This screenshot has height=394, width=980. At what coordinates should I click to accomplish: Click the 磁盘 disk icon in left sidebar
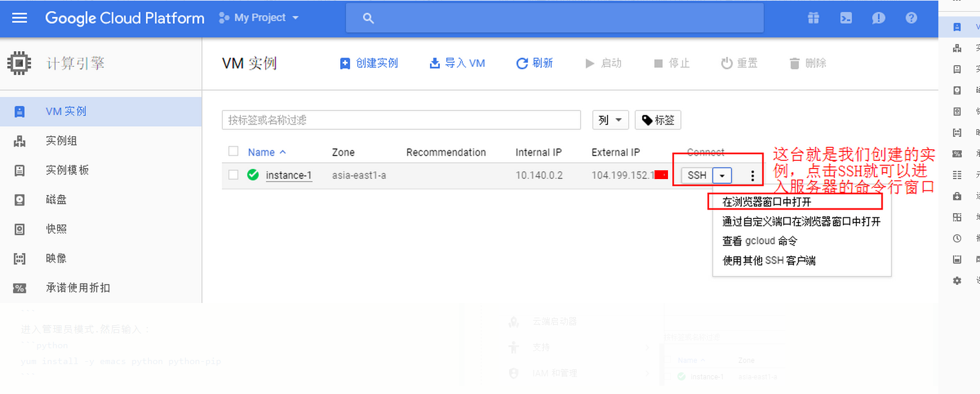[19, 200]
